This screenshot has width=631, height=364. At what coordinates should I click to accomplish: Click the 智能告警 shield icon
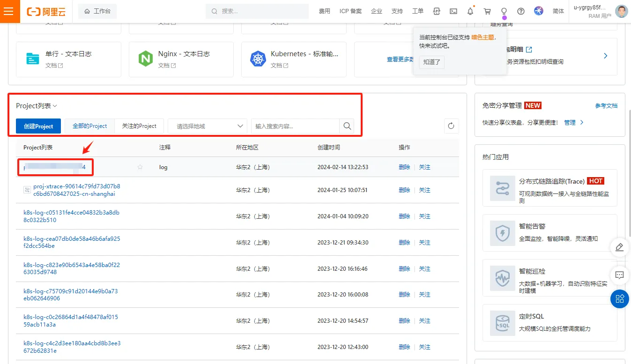coord(502,233)
